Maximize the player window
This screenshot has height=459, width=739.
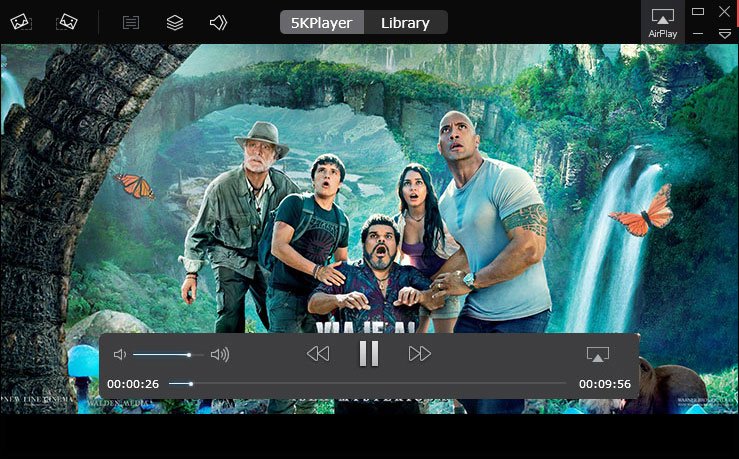point(698,12)
